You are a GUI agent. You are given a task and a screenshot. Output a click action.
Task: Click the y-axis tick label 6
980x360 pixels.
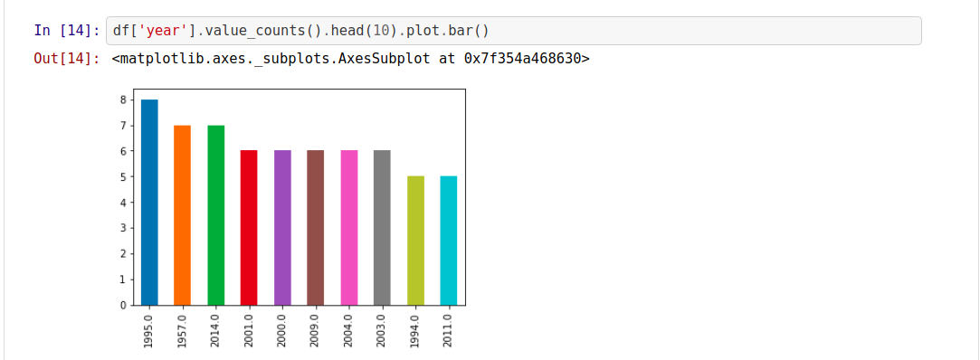[123, 151]
